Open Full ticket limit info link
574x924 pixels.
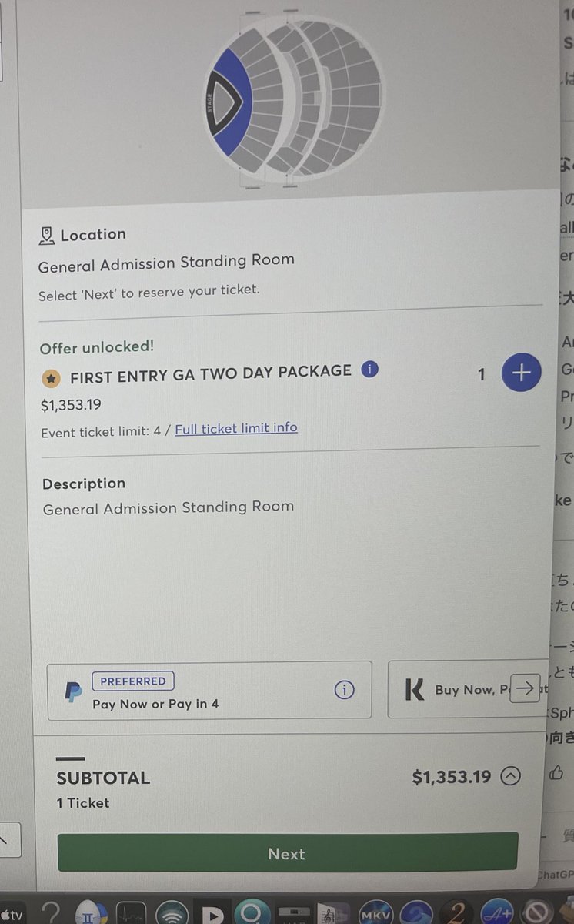point(236,427)
